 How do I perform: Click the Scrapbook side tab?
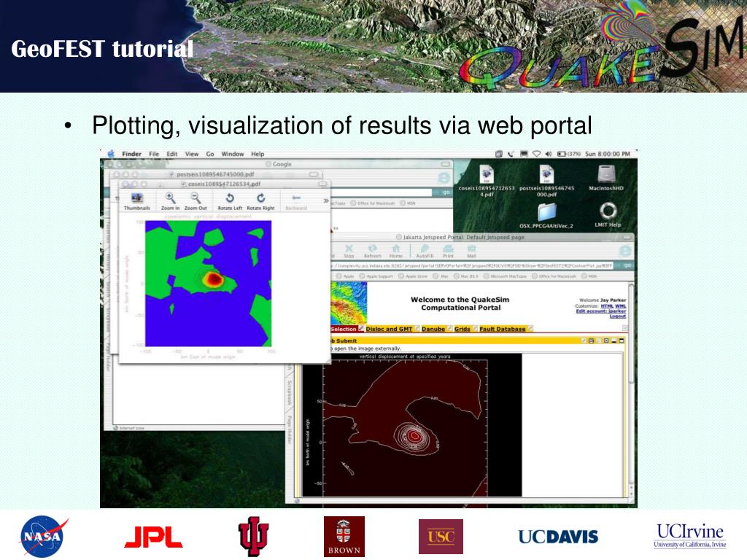tap(289, 392)
